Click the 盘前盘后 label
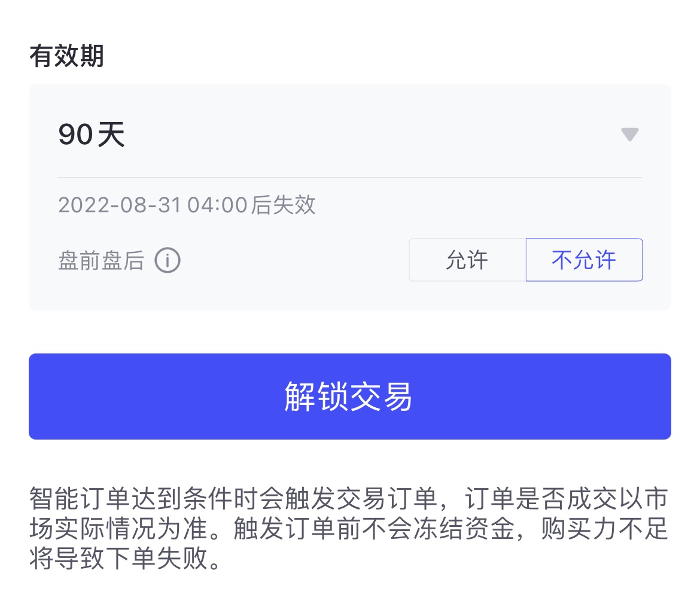The width and height of the screenshot is (700, 616). [101, 260]
